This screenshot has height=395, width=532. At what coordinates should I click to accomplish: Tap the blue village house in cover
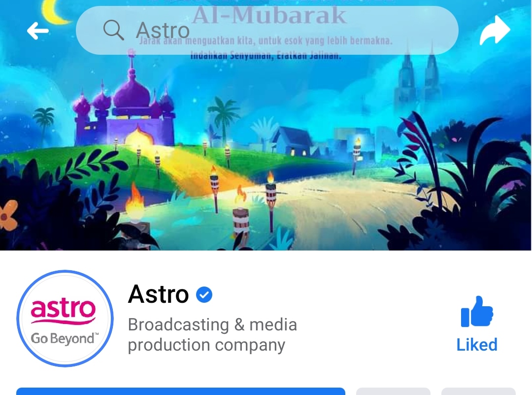pyautogui.click(x=293, y=141)
